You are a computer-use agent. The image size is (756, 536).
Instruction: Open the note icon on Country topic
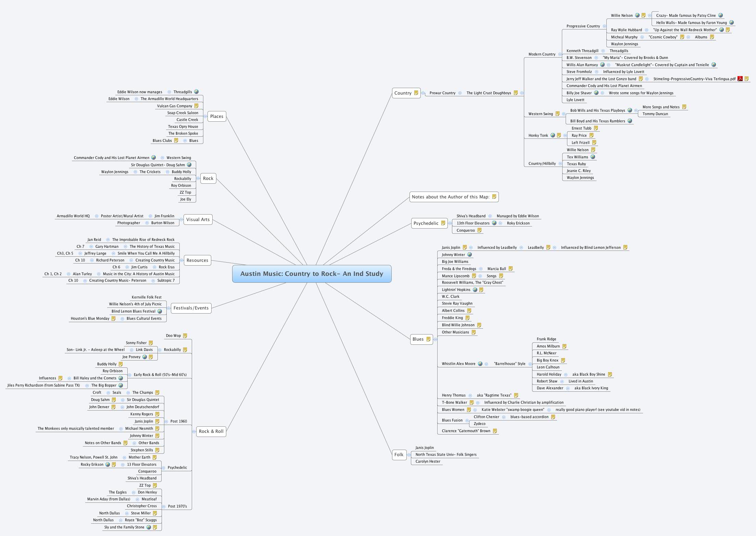point(416,93)
